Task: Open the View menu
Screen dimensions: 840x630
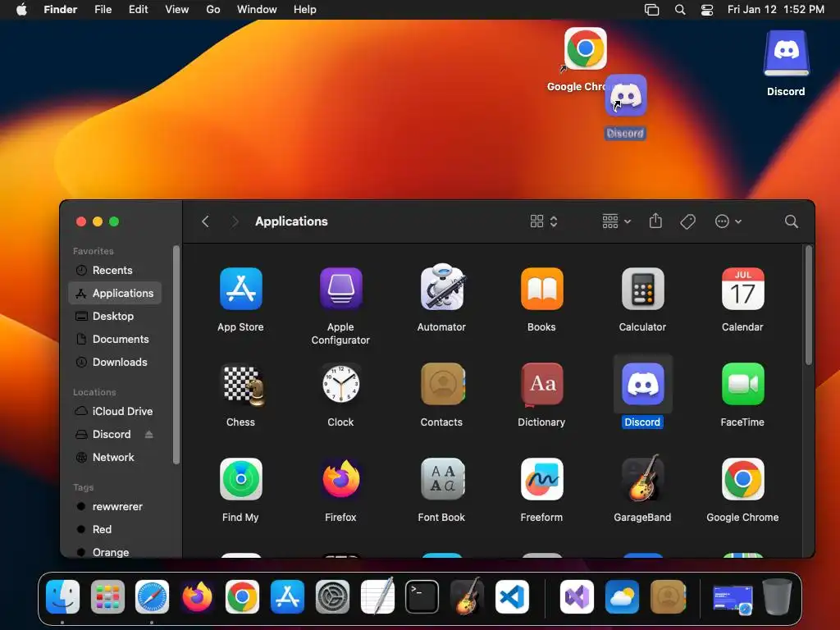Action: pos(177,10)
